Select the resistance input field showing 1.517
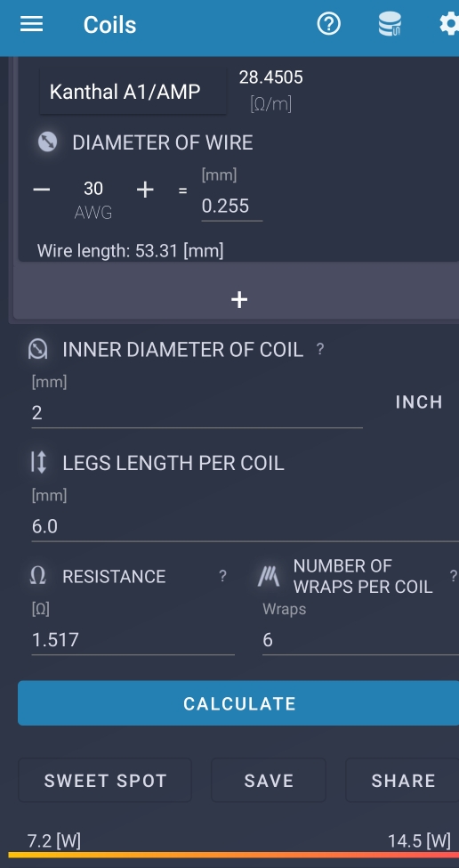 click(133, 640)
